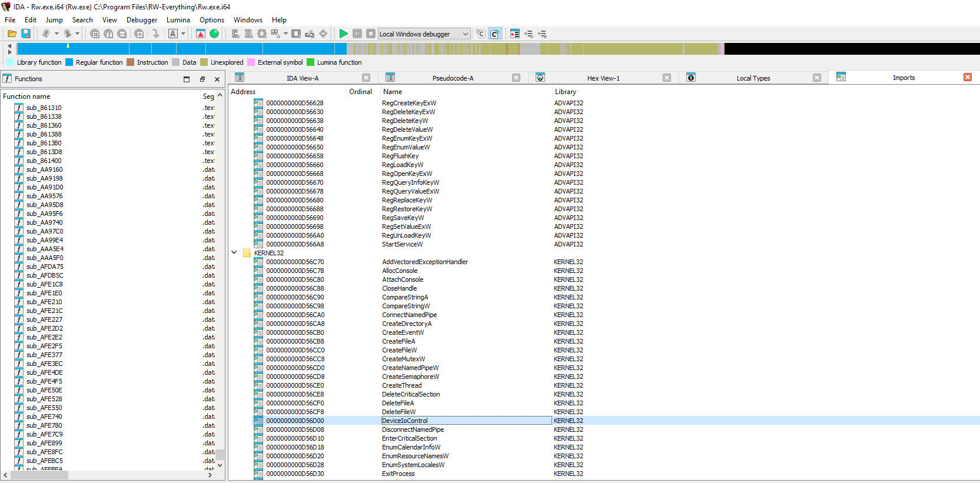This screenshot has width=980, height=483.
Task: Click the Save database floppy icon
Action: [x=26, y=34]
